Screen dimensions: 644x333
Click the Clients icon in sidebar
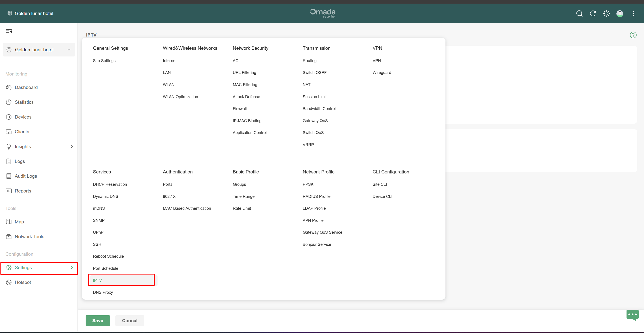click(9, 132)
